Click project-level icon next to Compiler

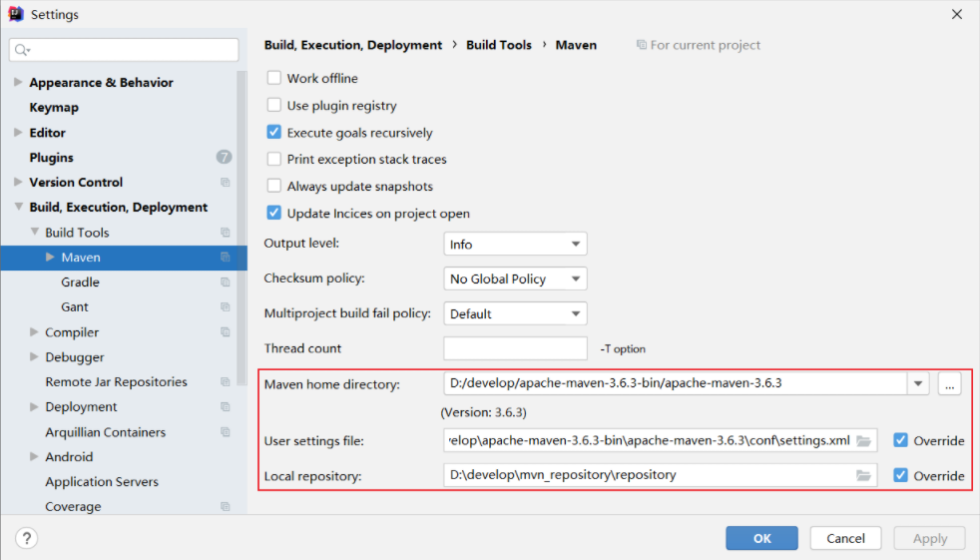tap(225, 331)
